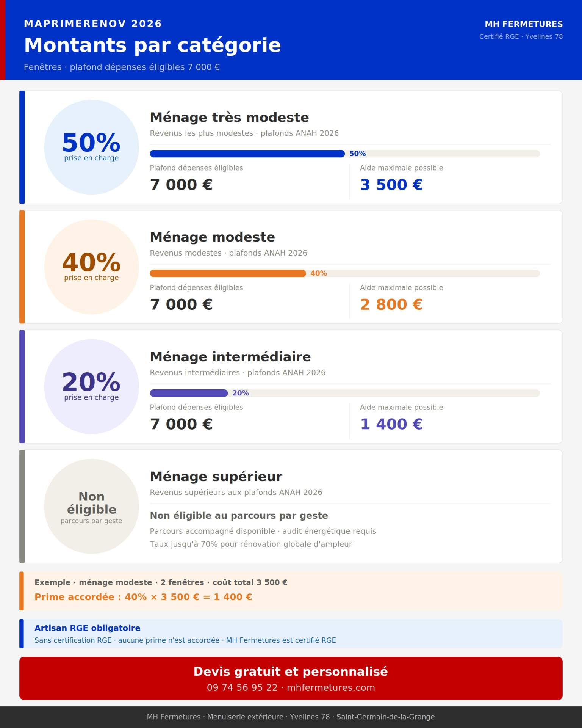Click the Prime accordée example calculation line
The width and height of the screenshot is (582, 728).
[143, 597]
